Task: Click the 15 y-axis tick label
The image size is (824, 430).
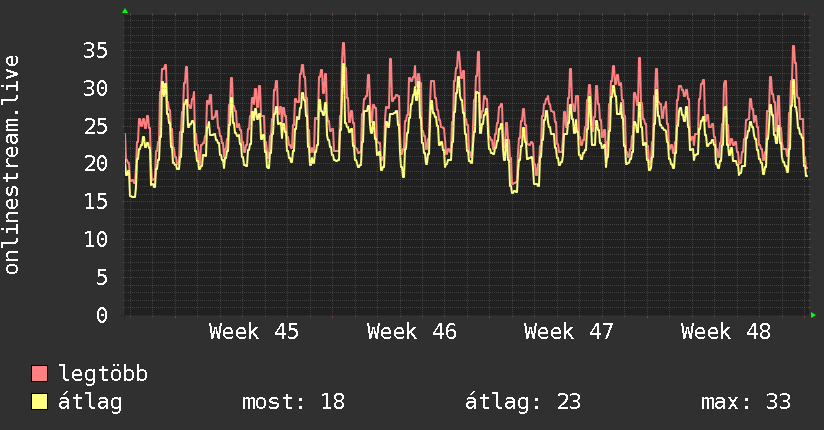Action: [x=95, y=202]
